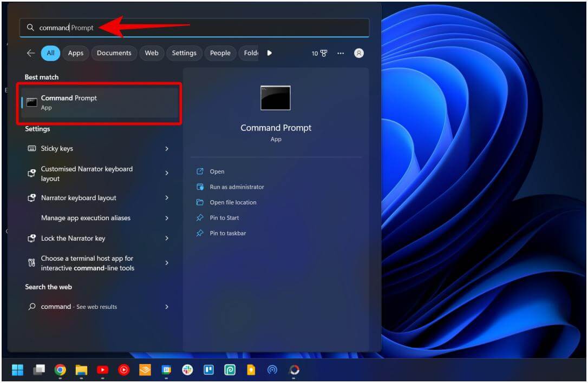The image size is (588, 383).
Task: Open Google Calendar from the taskbar
Action: pyautogui.click(x=166, y=370)
